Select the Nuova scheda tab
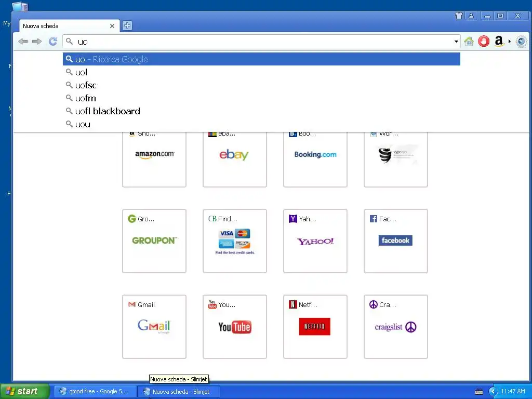532x399 pixels. click(69, 26)
